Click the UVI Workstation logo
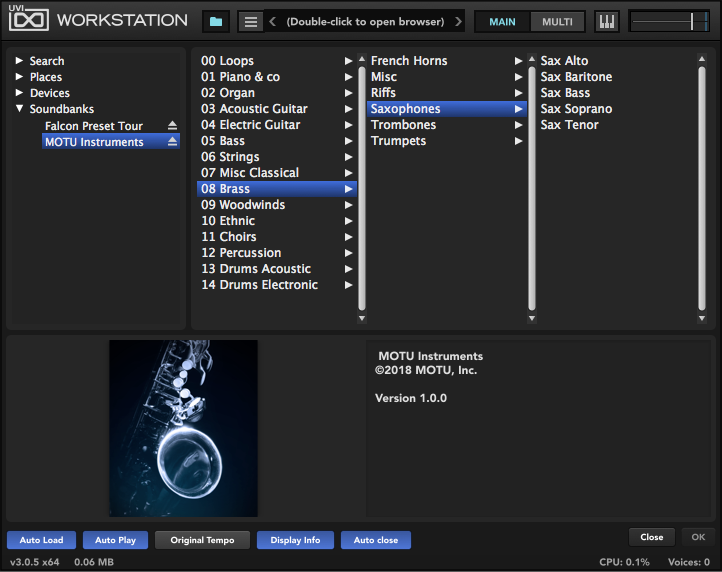Viewport: 722px width, 572px height. [98, 19]
